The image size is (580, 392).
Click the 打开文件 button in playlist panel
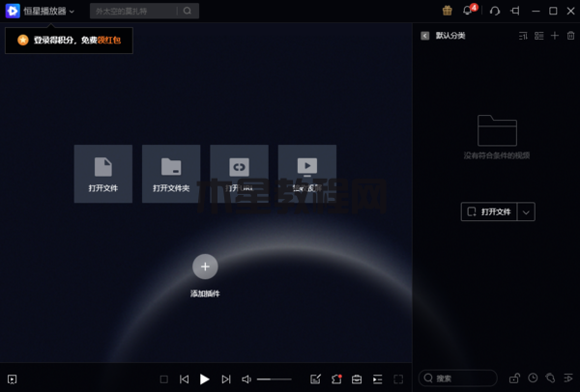pyautogui.click(x=488, y=211)
